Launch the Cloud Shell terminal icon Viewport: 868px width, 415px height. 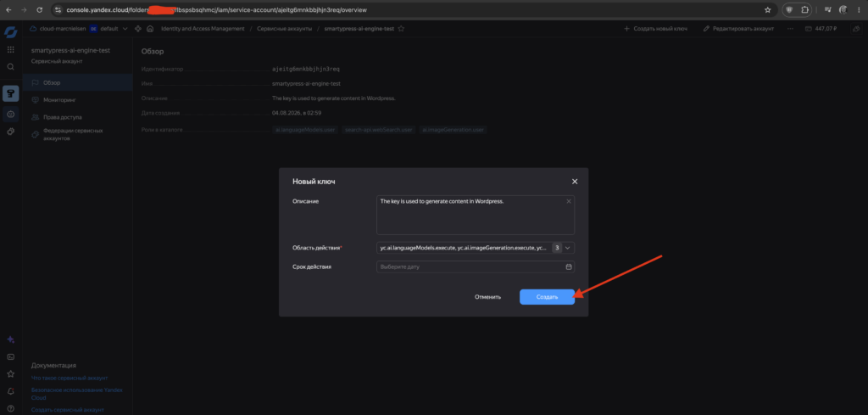click(10, 356)
